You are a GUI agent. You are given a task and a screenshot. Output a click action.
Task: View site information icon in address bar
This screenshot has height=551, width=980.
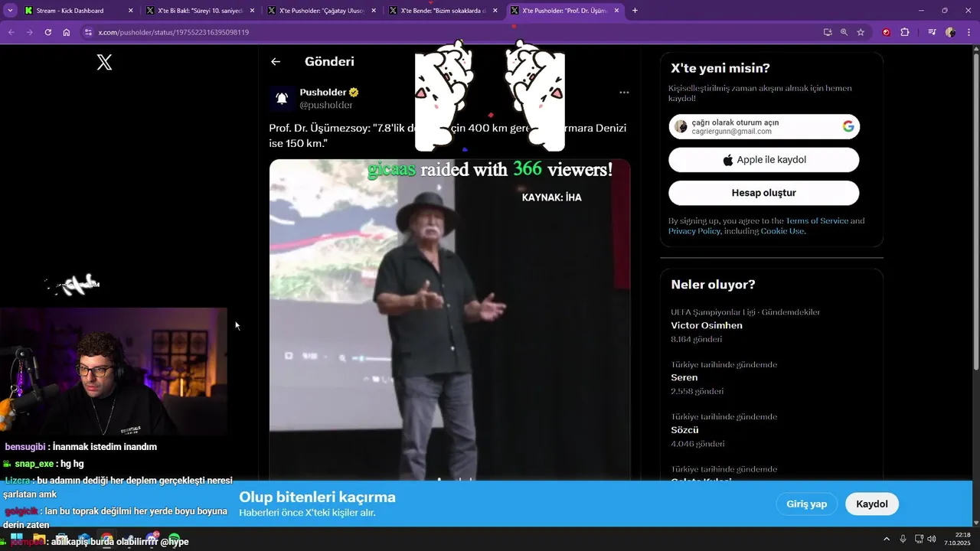click(x=88, y=32)
